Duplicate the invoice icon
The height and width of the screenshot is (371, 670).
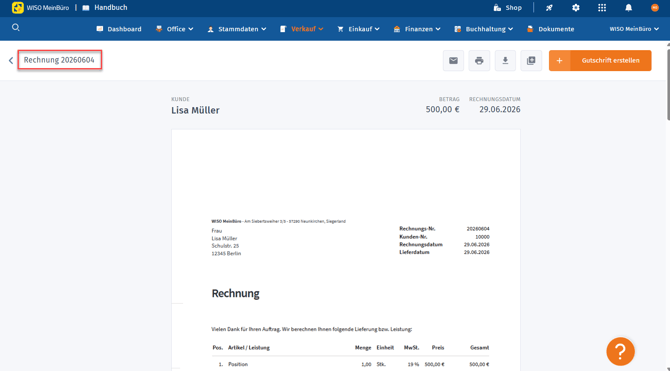pyautogui.click(x=531, y=61)
